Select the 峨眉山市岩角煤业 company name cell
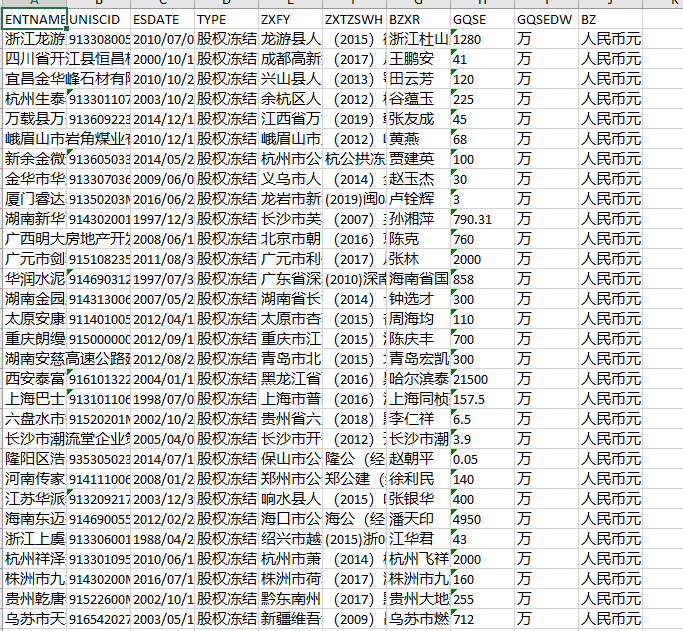The image size is (683, 631). 34,139
